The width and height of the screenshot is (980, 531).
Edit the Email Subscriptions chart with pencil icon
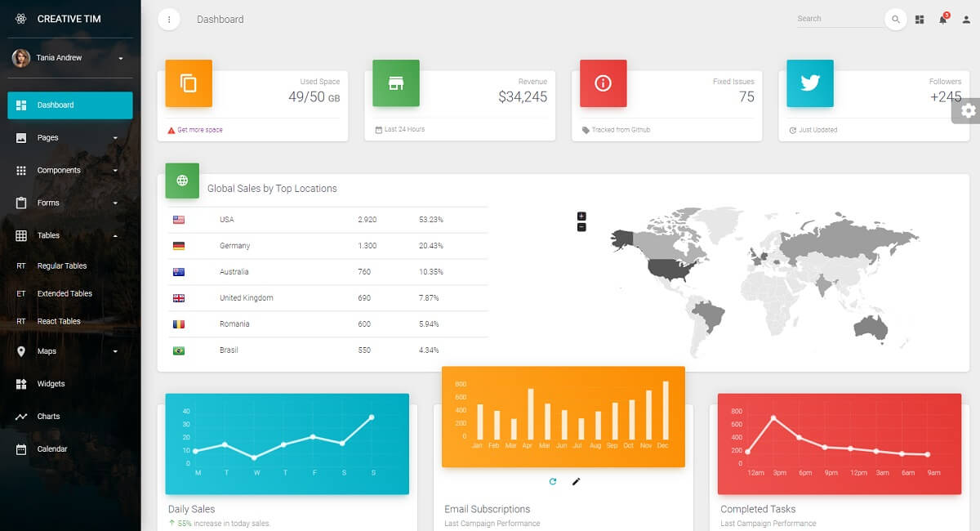point(577,482)
